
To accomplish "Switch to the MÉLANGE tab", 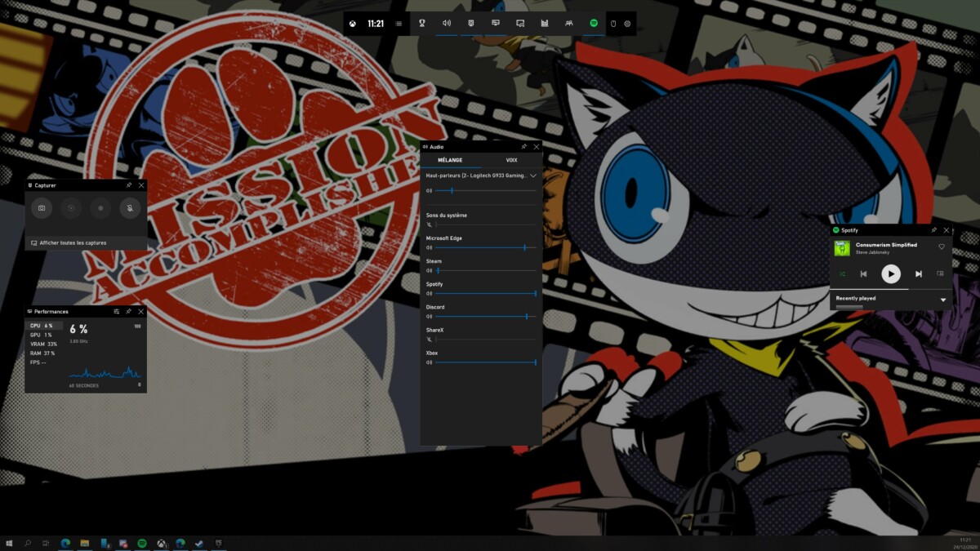I will tap(450, 160).
